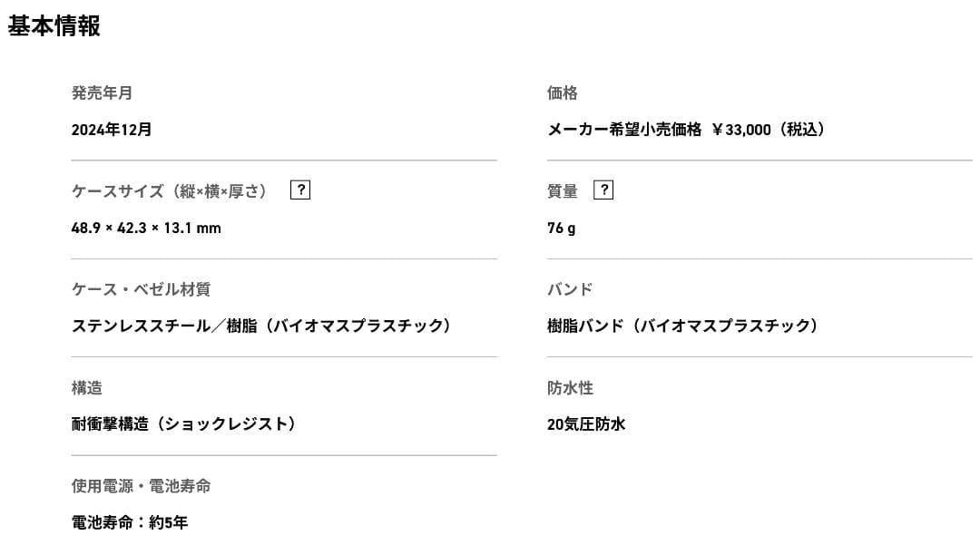Click the question mark beside 質量

[x=603, y=190]
